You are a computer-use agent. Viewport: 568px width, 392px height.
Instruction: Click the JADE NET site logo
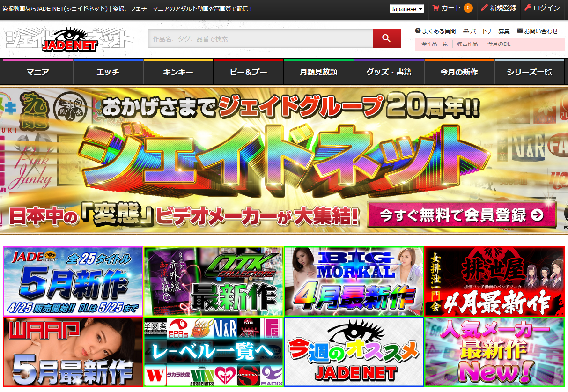point(69,39)
